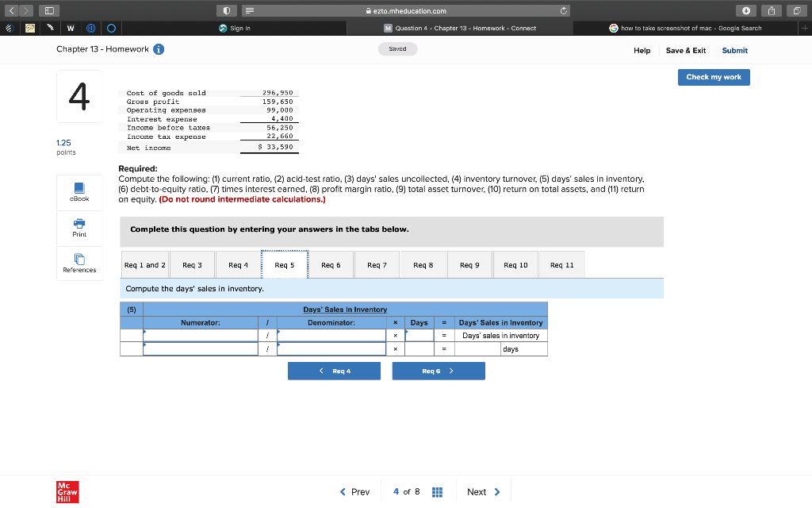The height and width of the screenshot is (508, 812).
Task: Open the Req 11 tab
Action: point(562,265)
